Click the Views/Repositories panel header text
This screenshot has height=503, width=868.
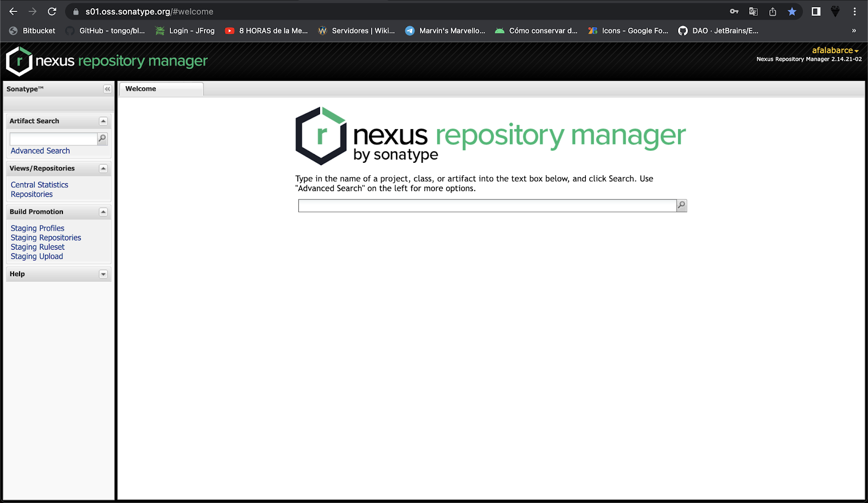42,169
